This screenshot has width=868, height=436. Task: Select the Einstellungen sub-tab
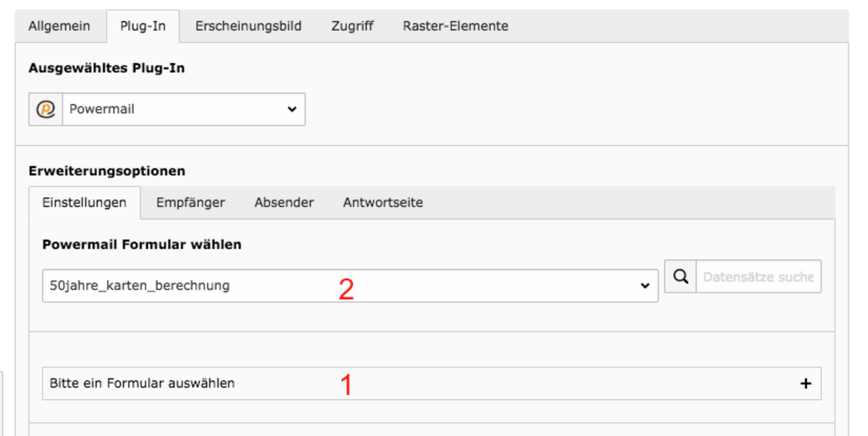point(85,202)
